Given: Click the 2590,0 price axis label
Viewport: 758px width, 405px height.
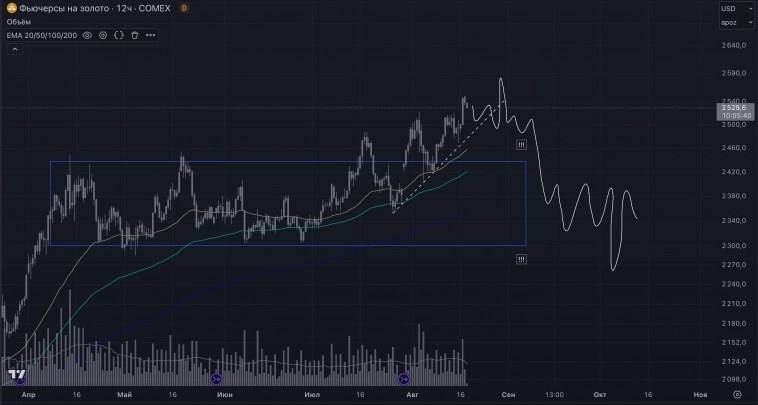Looking at the screenshot, I should click(734, 73).
